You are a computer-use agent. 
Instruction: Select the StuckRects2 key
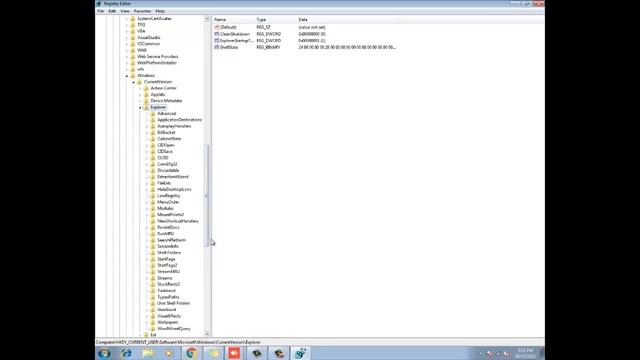point(169,284)
